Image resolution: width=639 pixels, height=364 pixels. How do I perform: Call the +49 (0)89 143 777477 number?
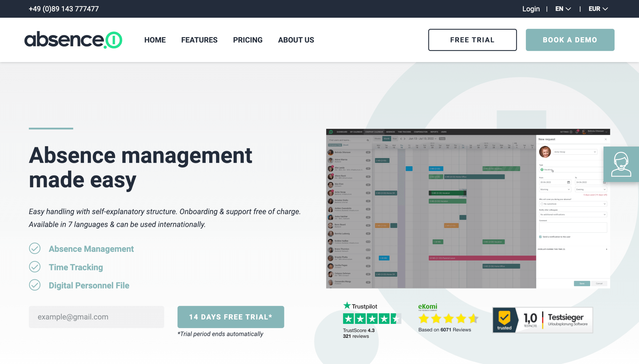[64, 9]
